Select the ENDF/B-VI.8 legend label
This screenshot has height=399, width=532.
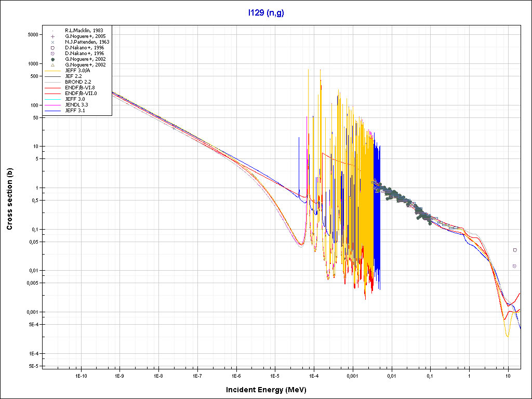(81, 88)
